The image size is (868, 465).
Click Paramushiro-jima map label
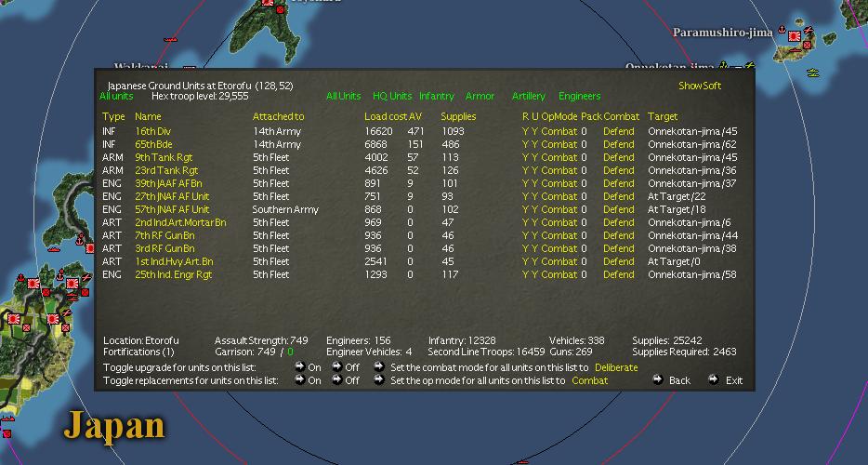(x=722, y=33)
